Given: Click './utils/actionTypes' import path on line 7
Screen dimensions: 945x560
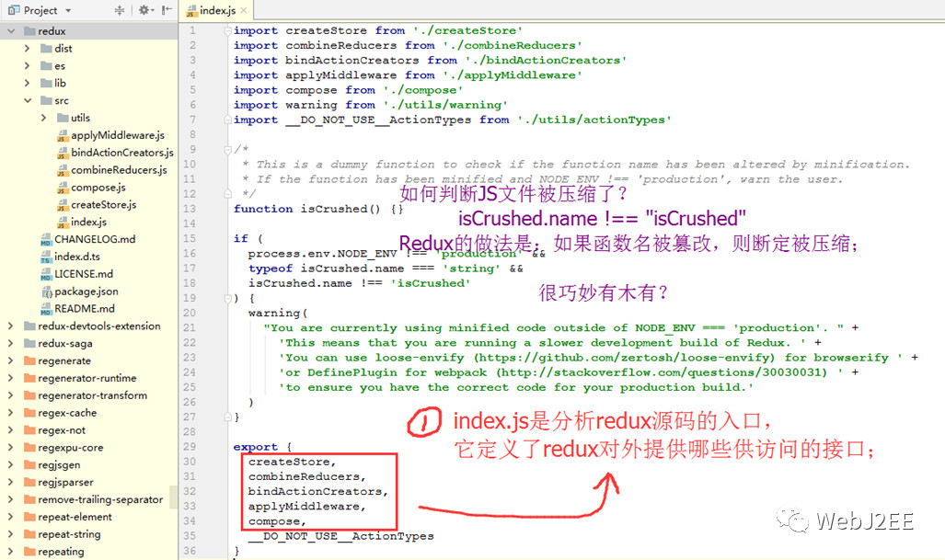Looking at the screenshot, I should point(594,120).
